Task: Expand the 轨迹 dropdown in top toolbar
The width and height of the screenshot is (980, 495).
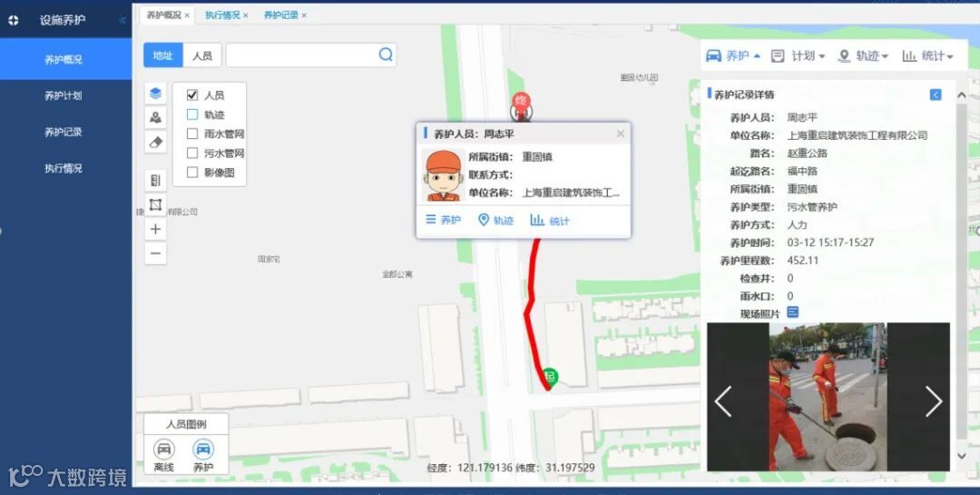Action: (863, 55)
